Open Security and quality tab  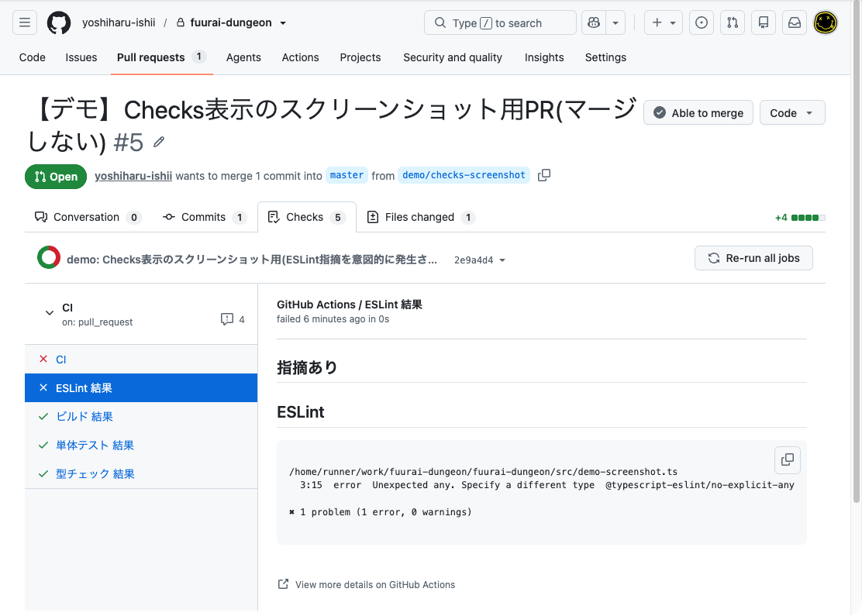tap(453, 57)
